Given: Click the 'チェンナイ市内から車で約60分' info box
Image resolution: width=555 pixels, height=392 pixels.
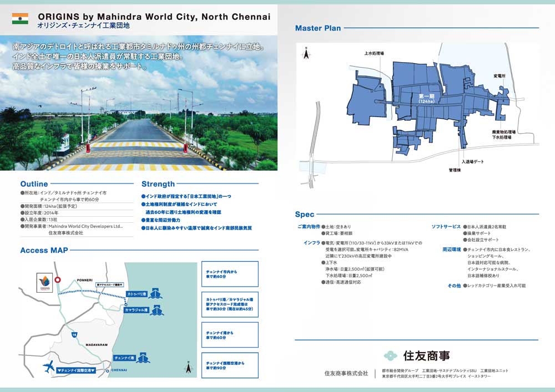Looking at the screenshot, I should (x=230, y=274).
